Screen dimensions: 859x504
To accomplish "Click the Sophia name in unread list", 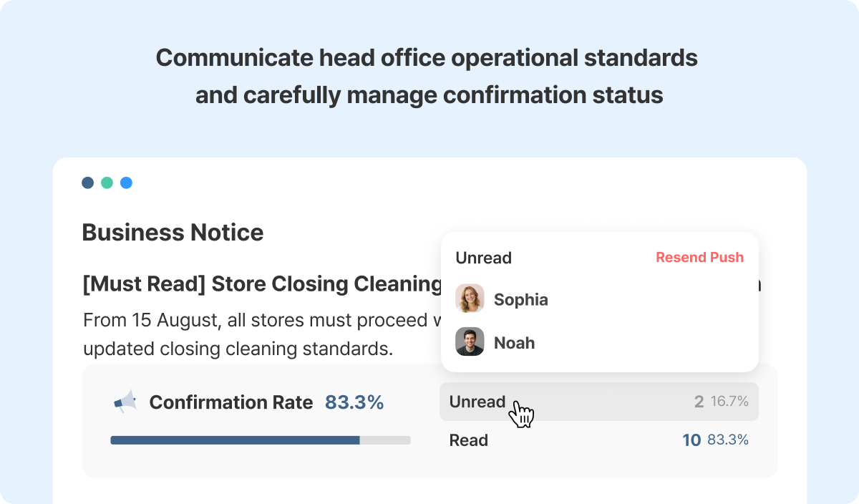I will (x=521, y=299).
